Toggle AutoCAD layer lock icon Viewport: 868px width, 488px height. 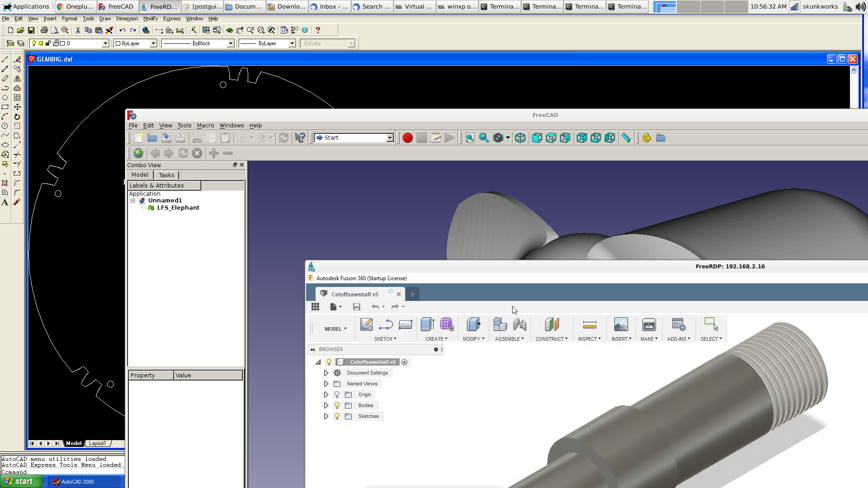click(x=48, y=43)
